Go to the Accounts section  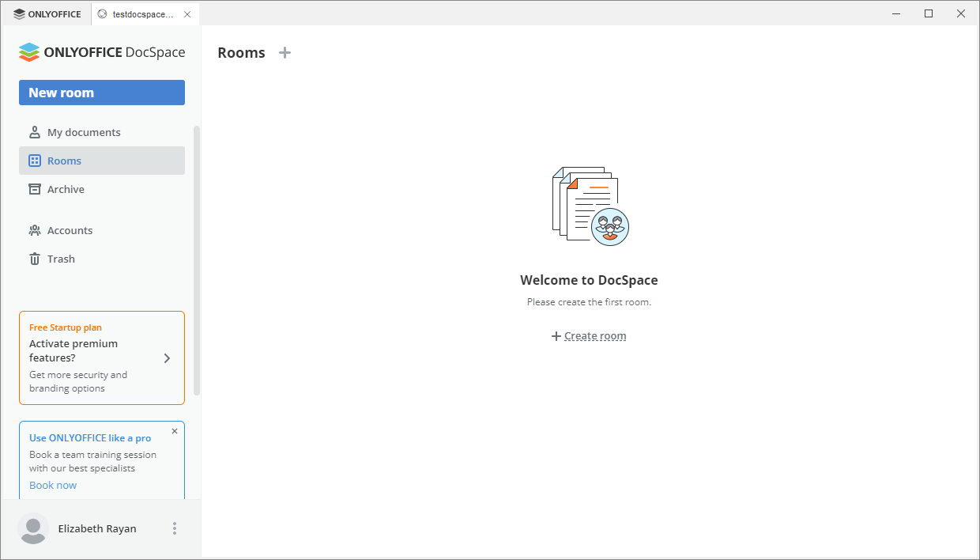(x=71, y=230)
